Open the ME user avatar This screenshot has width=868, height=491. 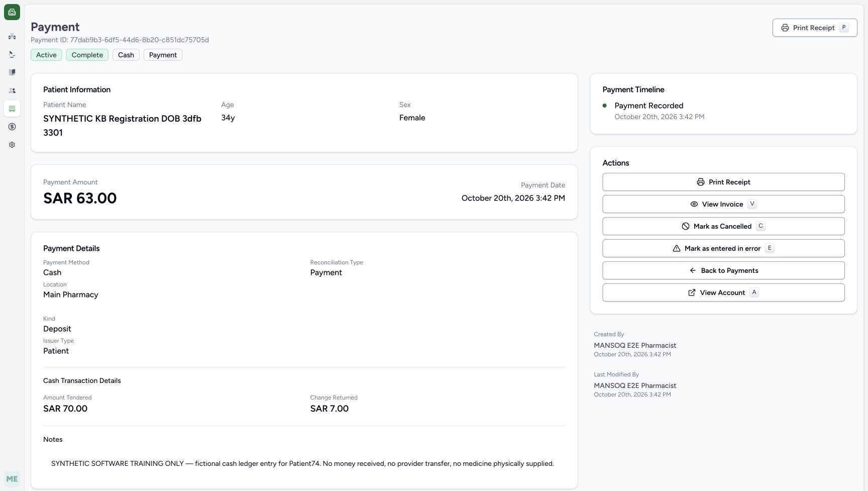12,479
